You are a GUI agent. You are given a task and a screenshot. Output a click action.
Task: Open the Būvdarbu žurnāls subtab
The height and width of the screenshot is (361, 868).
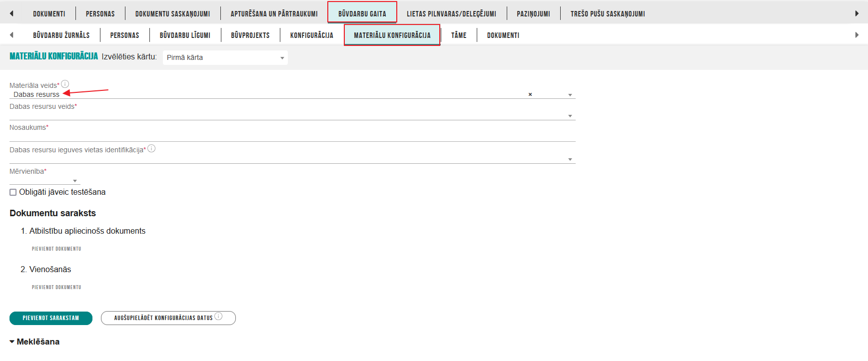[x=61, y=35]
